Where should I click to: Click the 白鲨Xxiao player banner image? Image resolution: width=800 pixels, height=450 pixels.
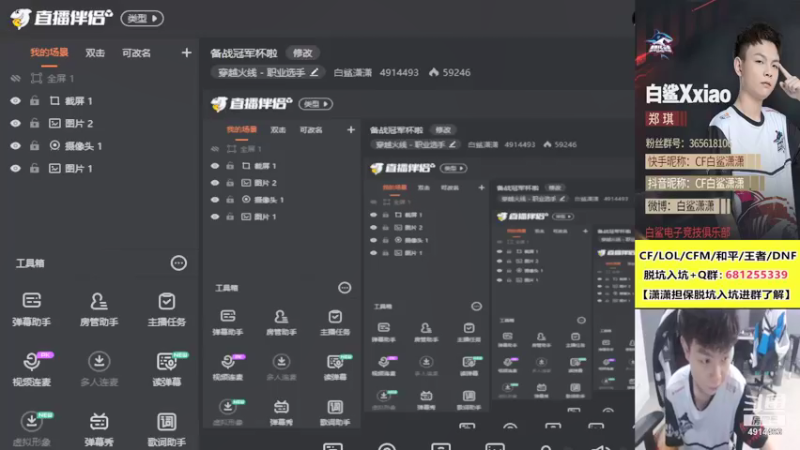click(717, 120)
